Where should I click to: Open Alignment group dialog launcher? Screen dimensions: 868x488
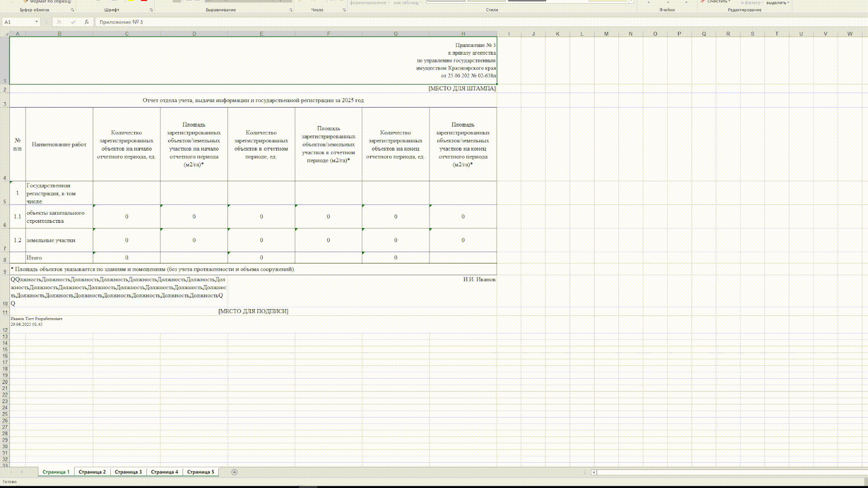click(291, 10)
